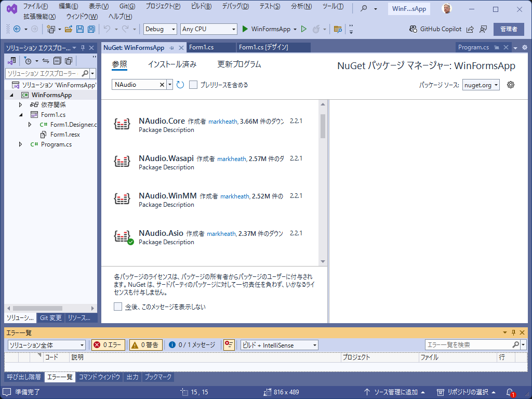Viewport: 532px width, 399px height.
Task: Click the Save floppy disk icon
Action: [79, 29]
